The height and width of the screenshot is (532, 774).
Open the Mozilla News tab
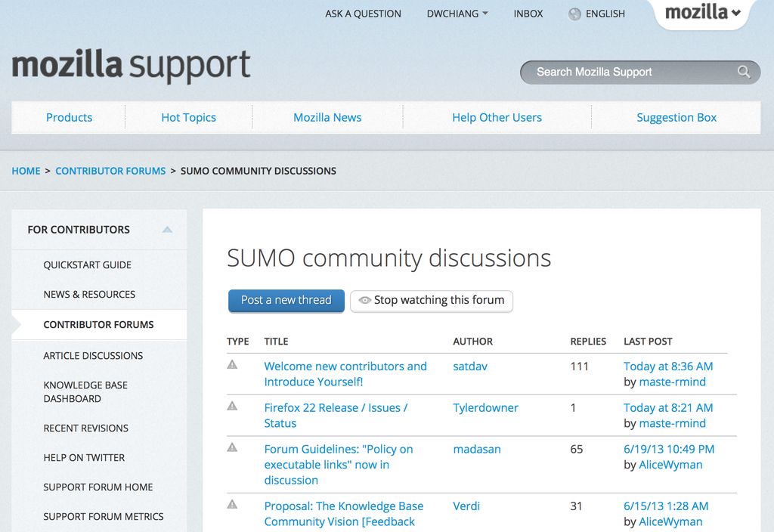click(327, 117)
